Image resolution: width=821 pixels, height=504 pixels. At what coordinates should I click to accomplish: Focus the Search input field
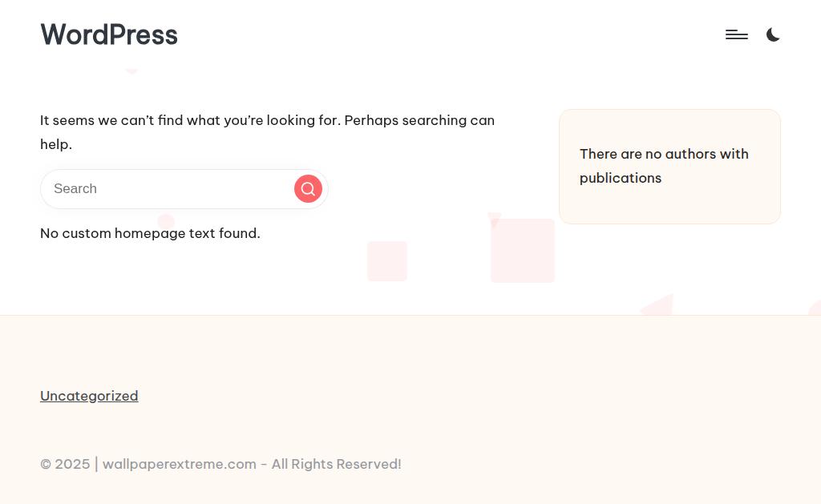(168, 189)
